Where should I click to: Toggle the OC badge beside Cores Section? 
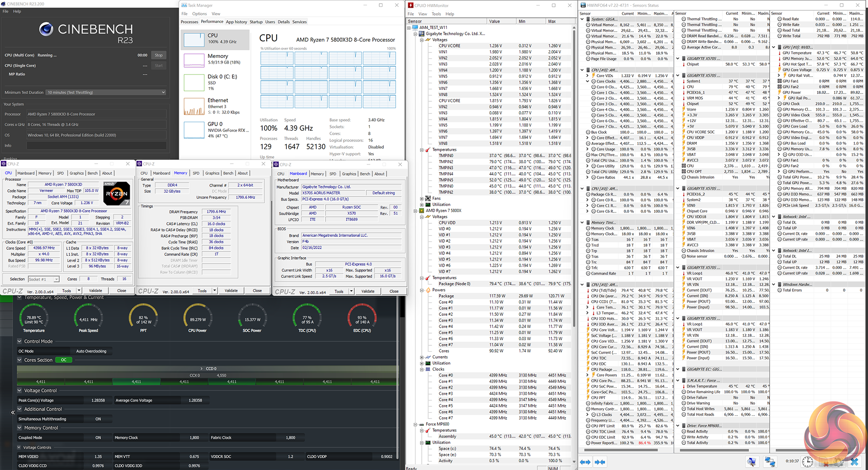point(63,360)
